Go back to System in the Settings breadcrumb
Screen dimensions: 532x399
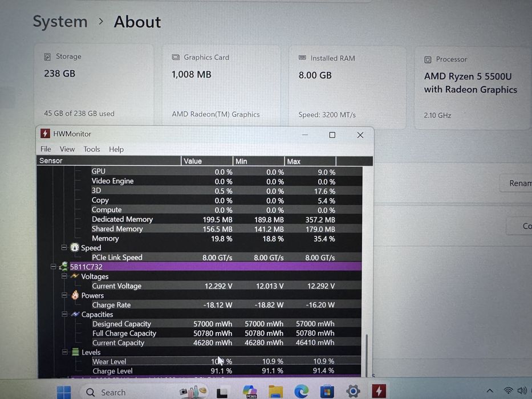click(x=60, y=22)
